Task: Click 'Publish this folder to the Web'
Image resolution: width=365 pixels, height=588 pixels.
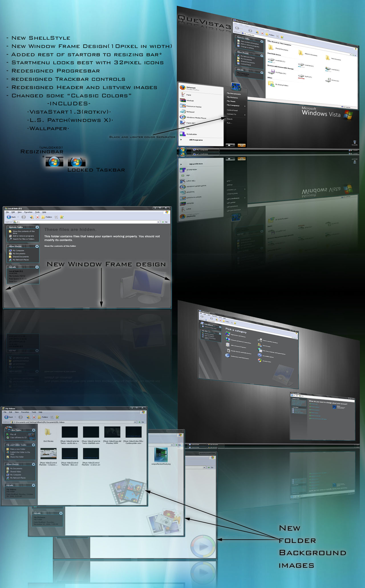Action: tap(18, 453)
